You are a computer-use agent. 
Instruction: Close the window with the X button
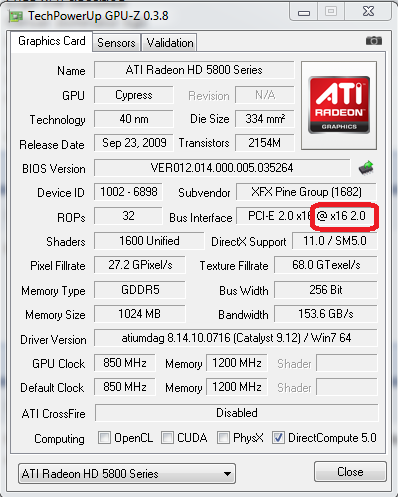(368, 12)
